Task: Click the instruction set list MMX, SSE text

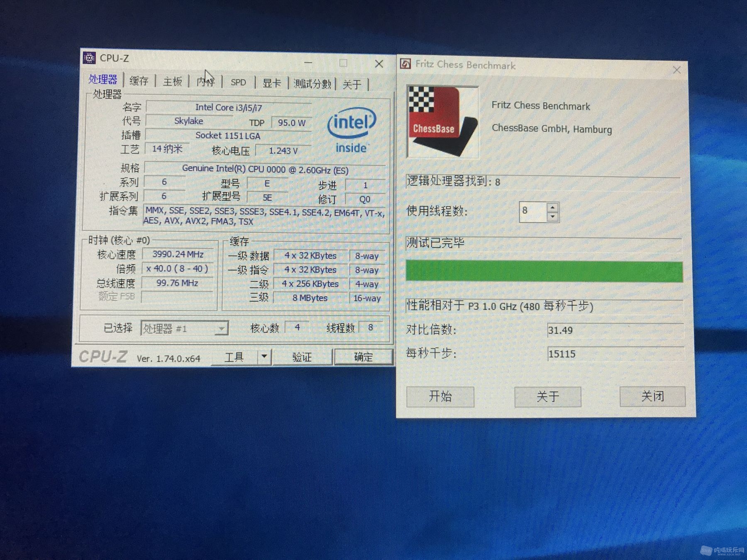Action: [264, 216]
